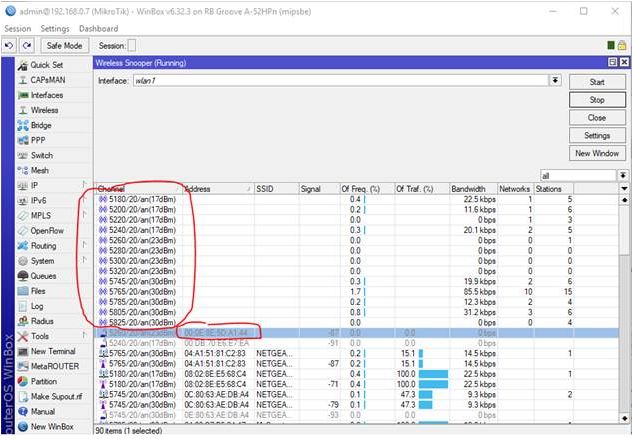Image resolution: width=633 pixels, height=439 pixels.
Task: Select row with address 00:DB:70:E6:E7:EA
Action: click(x=356, y=343)
